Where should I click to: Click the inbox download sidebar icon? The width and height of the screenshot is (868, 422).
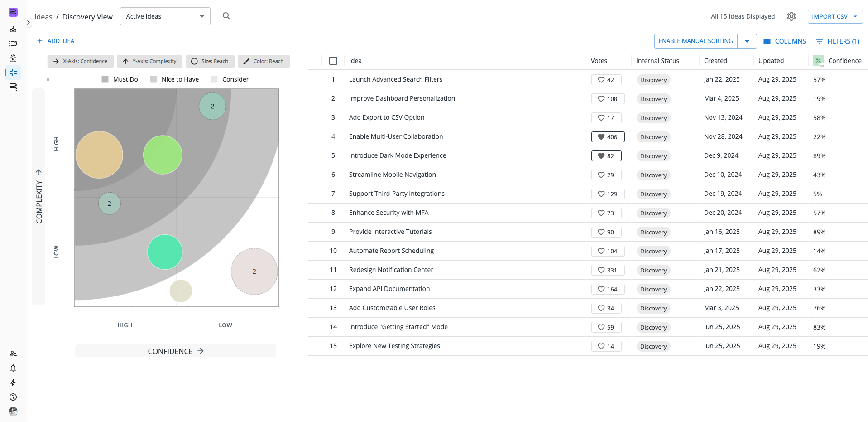point(13,29)
